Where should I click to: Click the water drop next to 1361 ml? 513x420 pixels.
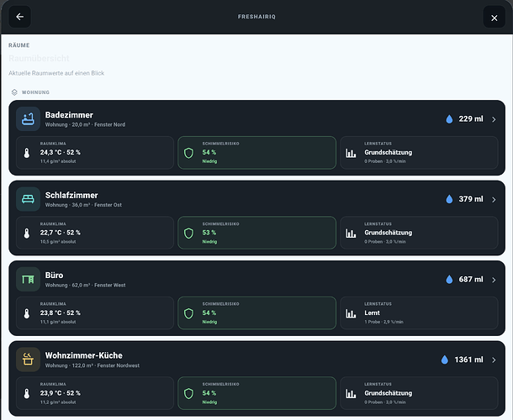[445, 360]
